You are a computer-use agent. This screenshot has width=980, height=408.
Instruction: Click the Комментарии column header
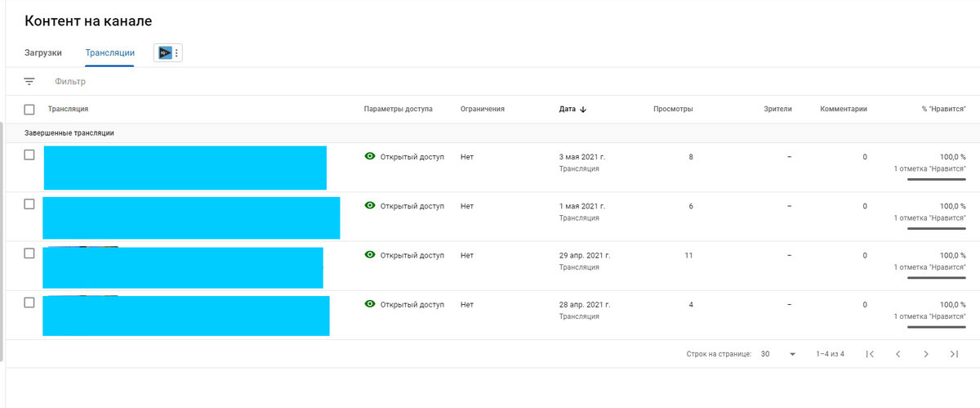tap(843, 110)
